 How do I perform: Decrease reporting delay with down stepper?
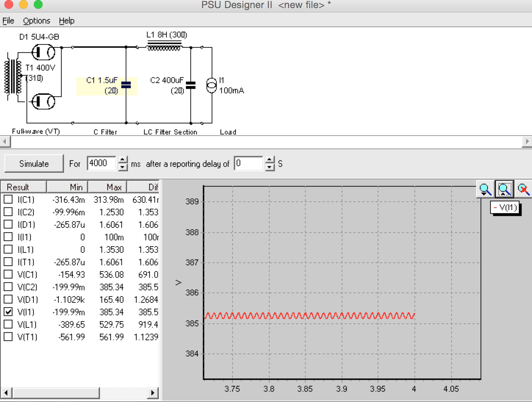click(270, 167)
